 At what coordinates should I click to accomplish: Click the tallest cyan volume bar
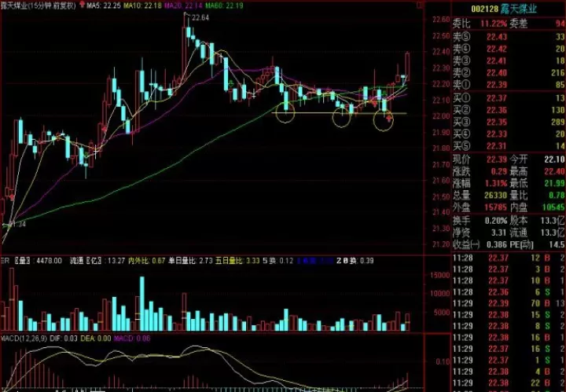[141, 304]
